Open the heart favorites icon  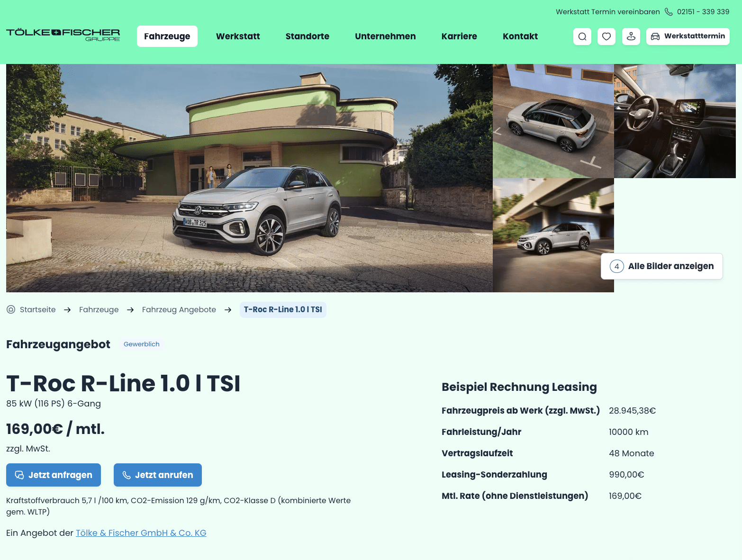(606, 36)
